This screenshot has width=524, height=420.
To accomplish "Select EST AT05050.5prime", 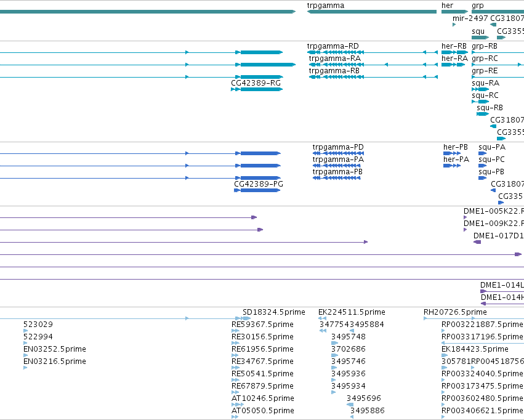I will tap(263, 411).
